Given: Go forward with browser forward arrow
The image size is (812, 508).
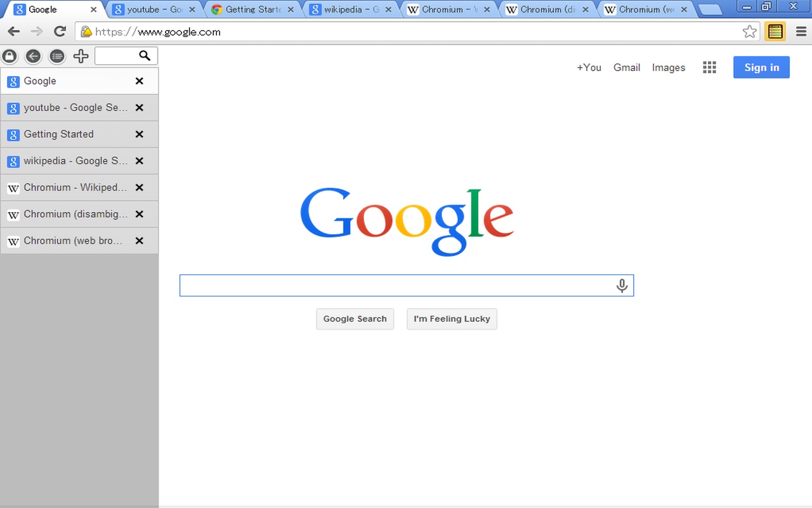Looking at the screenshot, I should [x=37, y=32].
